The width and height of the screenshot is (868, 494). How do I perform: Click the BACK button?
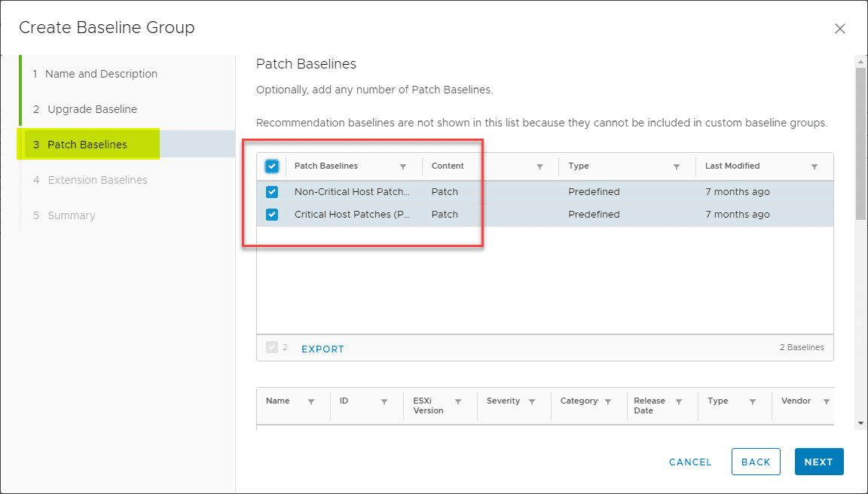pos(756,462)
